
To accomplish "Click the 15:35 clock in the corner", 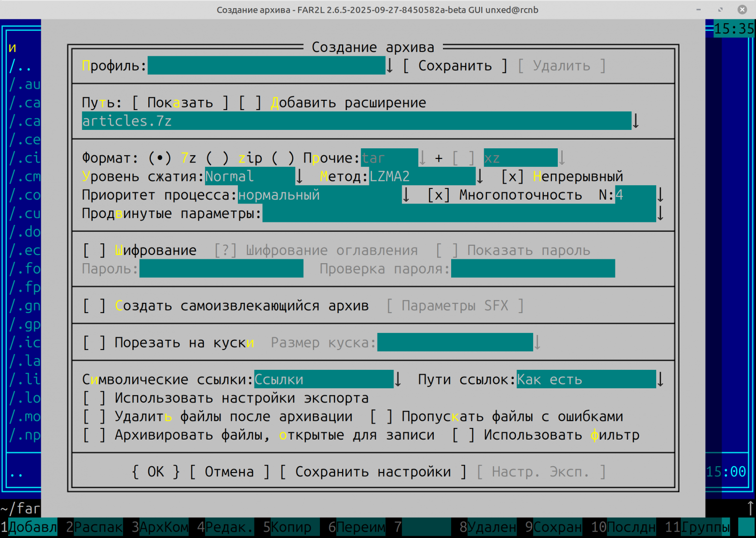I will 734,29.
